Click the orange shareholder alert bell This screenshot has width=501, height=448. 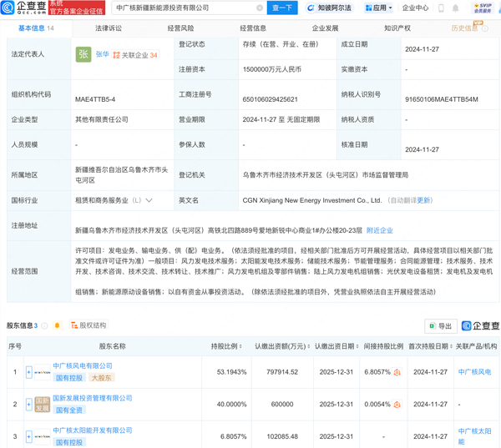pos(57,325)
